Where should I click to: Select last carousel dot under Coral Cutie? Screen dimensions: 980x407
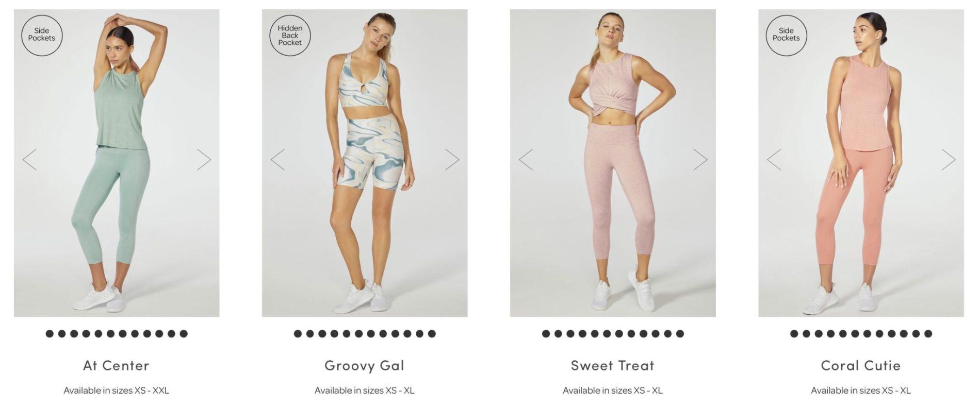[928, 334]
